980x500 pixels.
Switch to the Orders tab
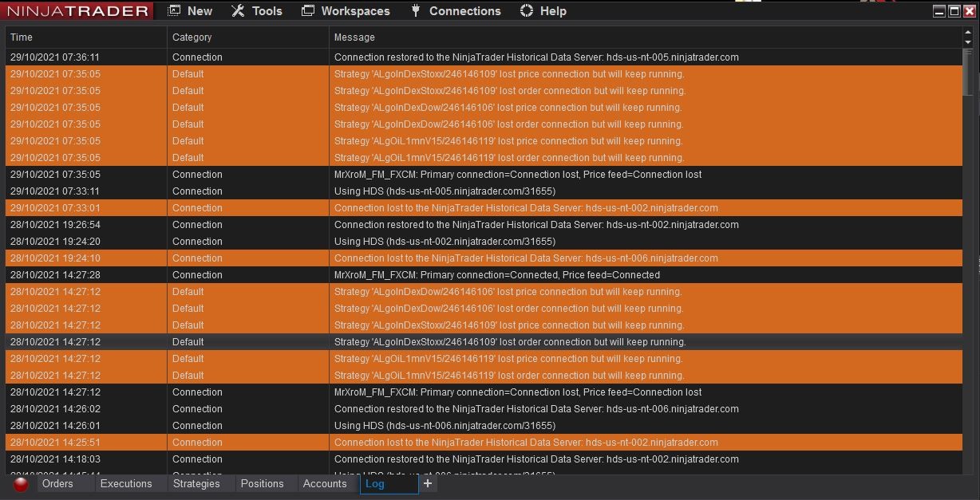[57, 483]
